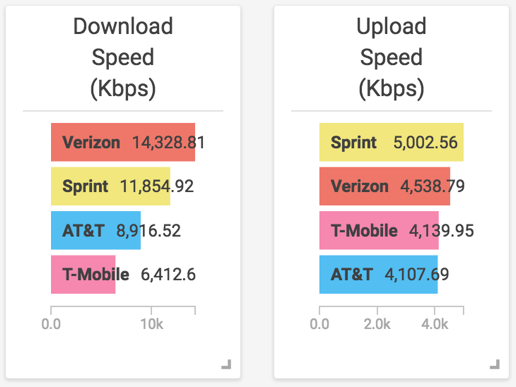Select the Sprint bar in Upload Speed

click(x=391, y=142)
